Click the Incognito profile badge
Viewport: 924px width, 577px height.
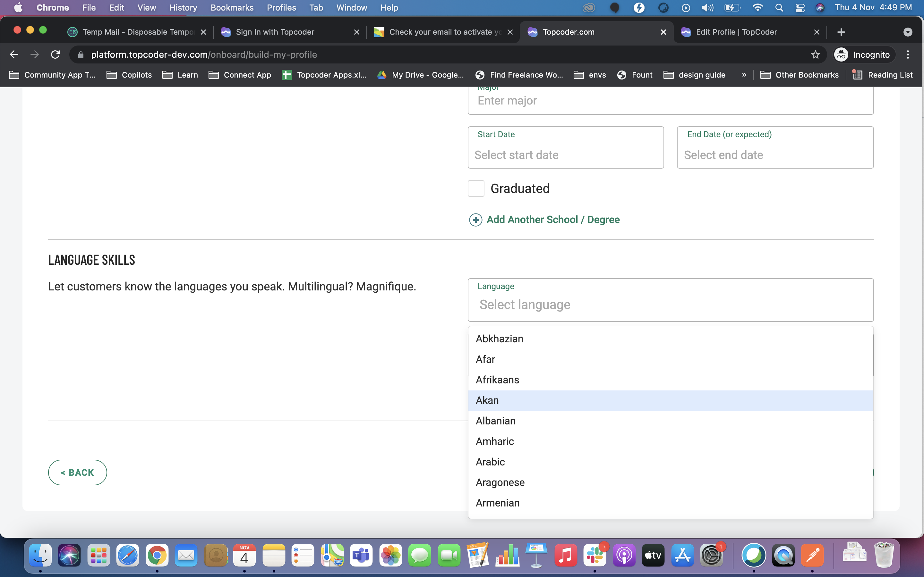click(x=863, y=54)
